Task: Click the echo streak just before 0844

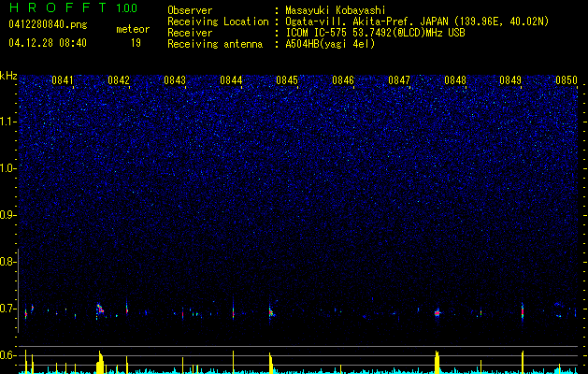Action: tap(234, 311)
